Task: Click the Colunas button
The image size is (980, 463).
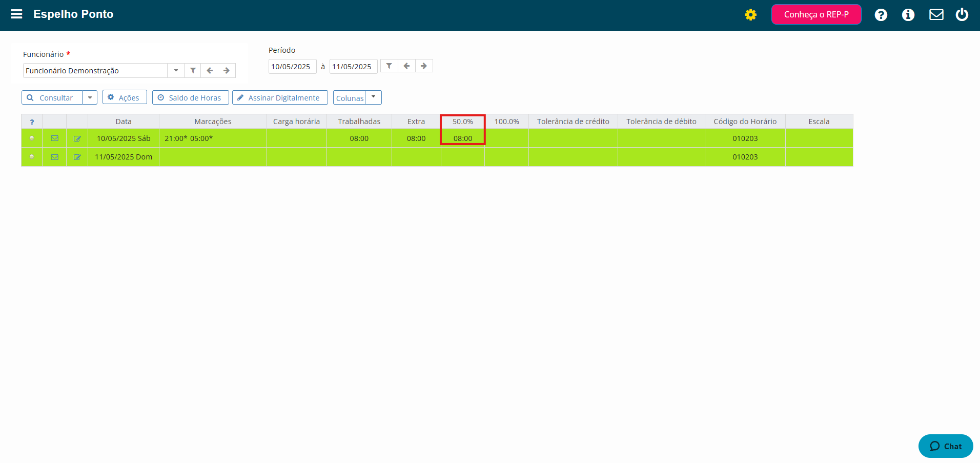Action: click(350, 97)
